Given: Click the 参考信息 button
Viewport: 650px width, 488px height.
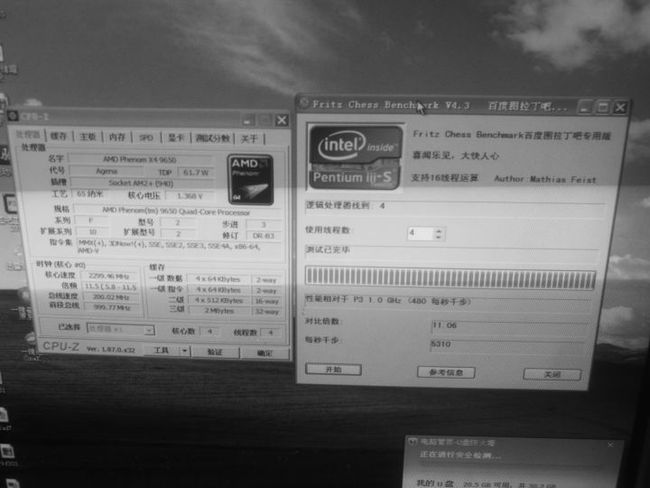Looking at the screenshot, I should (446, 372).
